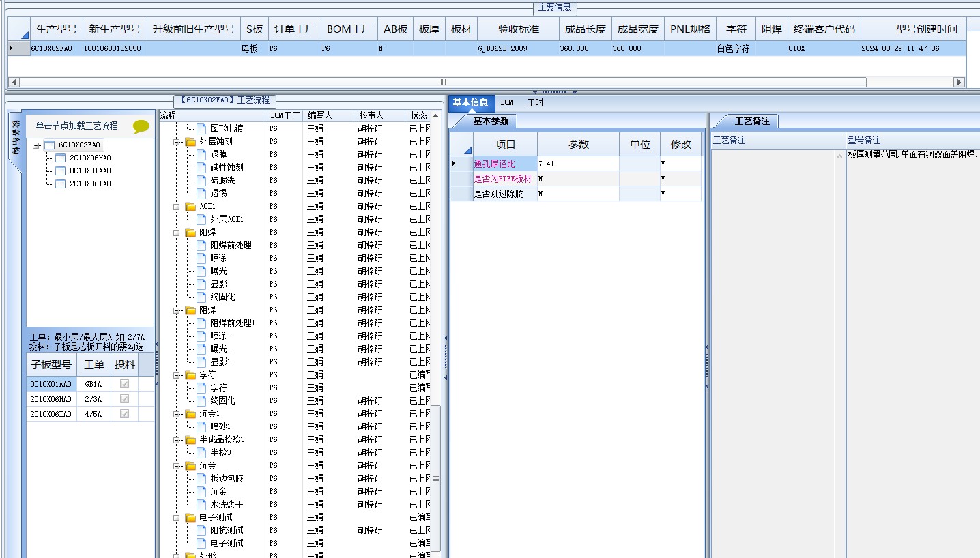This screenshot has width=980, height=558.
Task: Click the document icon of 碱性蚀刻 step
Action: (x=201, y=167)
